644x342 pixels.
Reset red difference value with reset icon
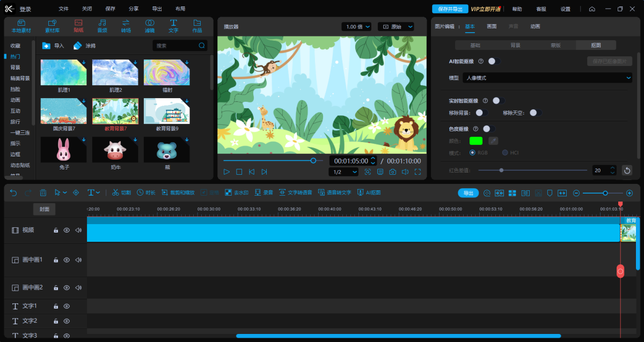click(627, 170)
